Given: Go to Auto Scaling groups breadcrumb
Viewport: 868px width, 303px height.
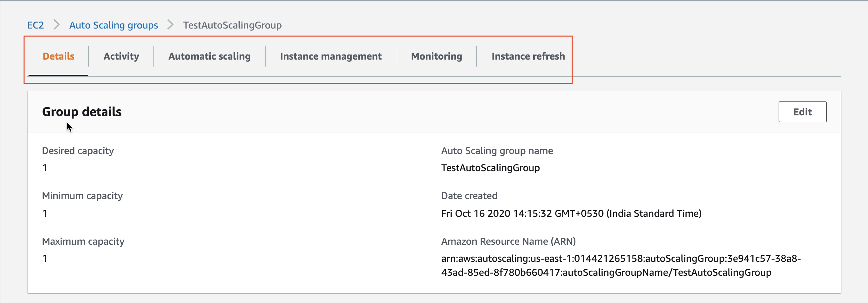Looking at the screenshot, I should click(x=113, y=25).
